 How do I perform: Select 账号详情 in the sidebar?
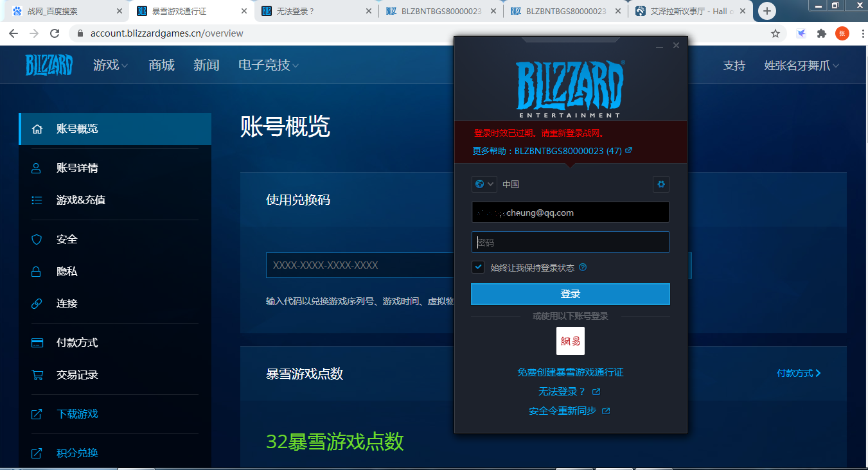(115, 168)
